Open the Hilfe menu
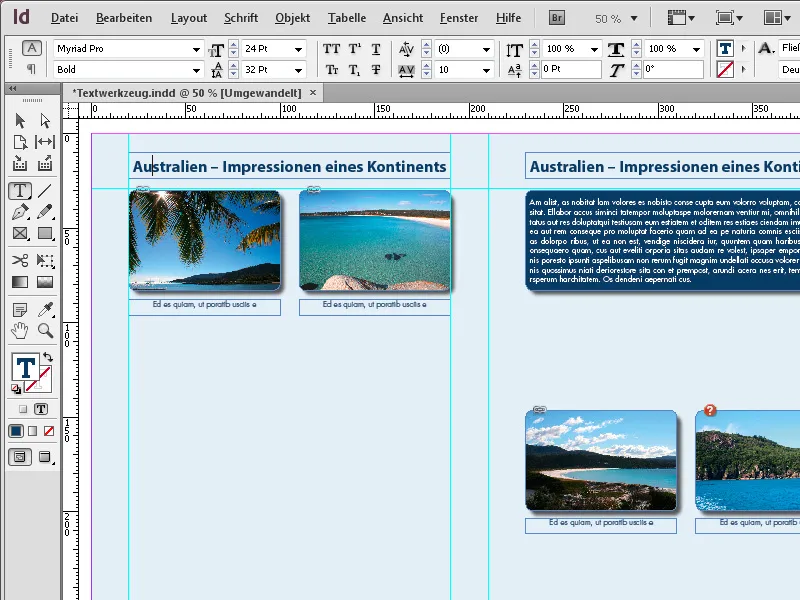The image size is (800, 600). click(x=508, y=18)
